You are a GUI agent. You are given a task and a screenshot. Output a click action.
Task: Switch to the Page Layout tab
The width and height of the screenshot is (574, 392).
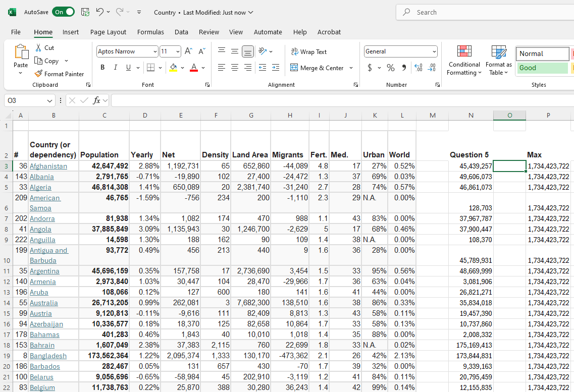click(x=108, y=32)
